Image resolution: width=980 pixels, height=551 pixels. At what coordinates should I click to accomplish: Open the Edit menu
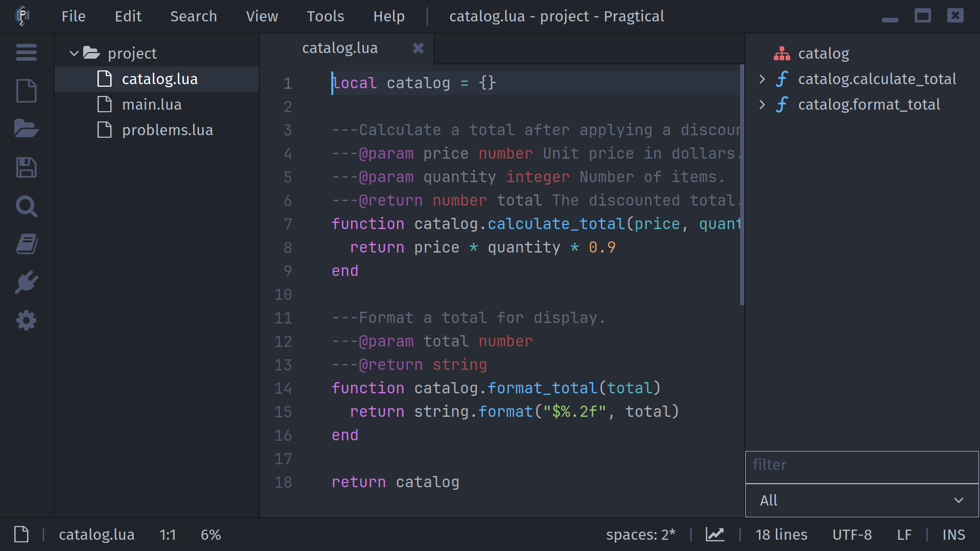pos(128,16)
